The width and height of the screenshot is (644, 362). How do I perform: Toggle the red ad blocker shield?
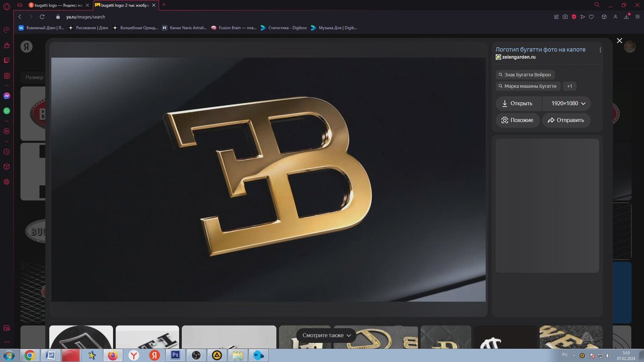tap(574, 17)
